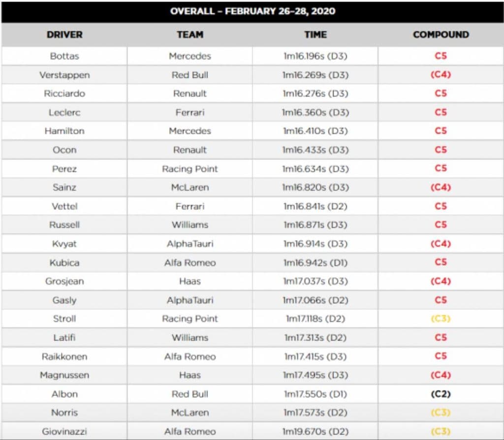504x440 pixels.
Task: Click the 1m16.196s (D3) time cell
Action: click(x=315, y=56)
